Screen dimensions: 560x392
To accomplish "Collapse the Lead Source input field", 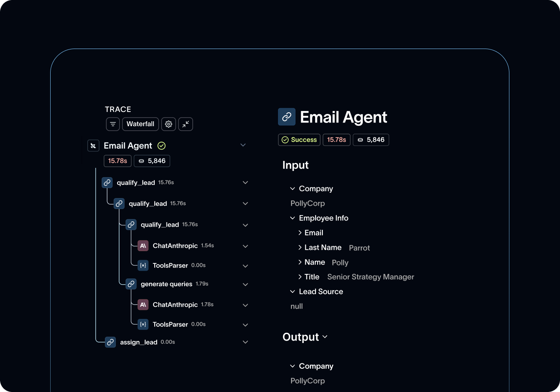I will tap(293, 292).
